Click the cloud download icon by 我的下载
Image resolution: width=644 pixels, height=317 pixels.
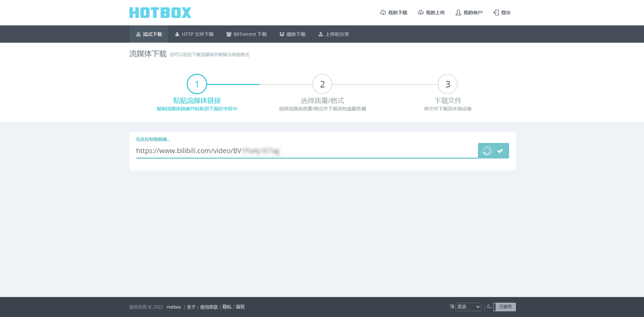coord(382,12)
